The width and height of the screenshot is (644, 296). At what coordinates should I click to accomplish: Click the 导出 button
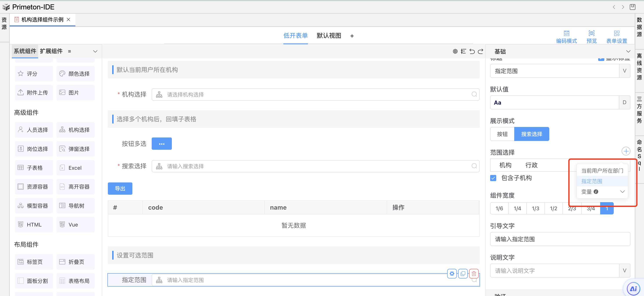pos(120,189)
